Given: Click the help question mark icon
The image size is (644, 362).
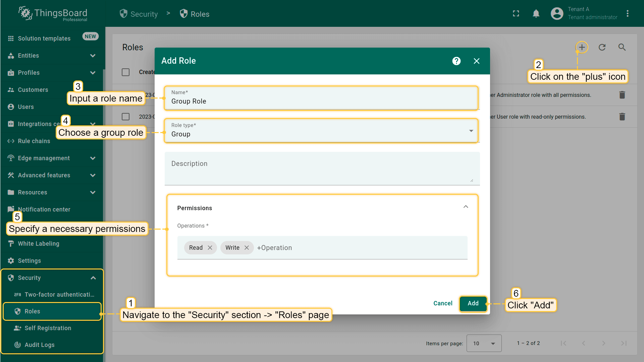Looking at the screenshot, I should (x=456, y=61).
